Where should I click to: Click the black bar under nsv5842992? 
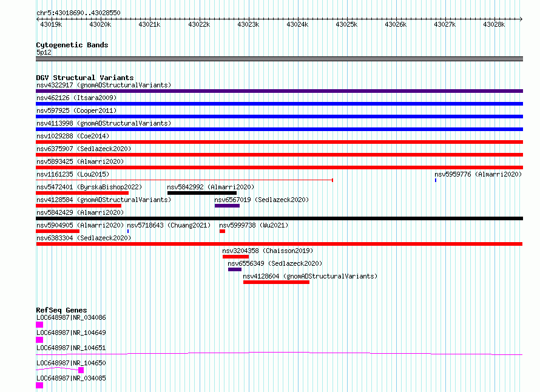pyautogui.click(x=202, y=193)
